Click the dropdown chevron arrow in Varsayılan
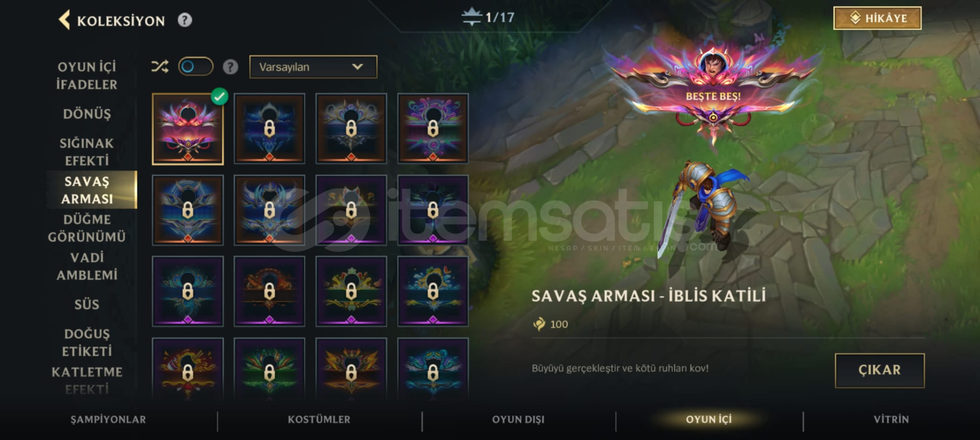Screen dimensions: 980x440 click(357, 67)
